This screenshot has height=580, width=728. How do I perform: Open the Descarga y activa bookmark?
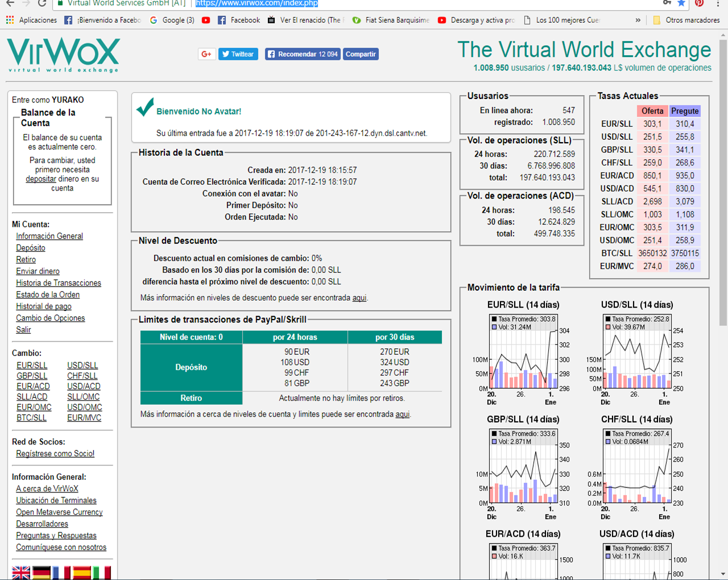pos(476,20)
